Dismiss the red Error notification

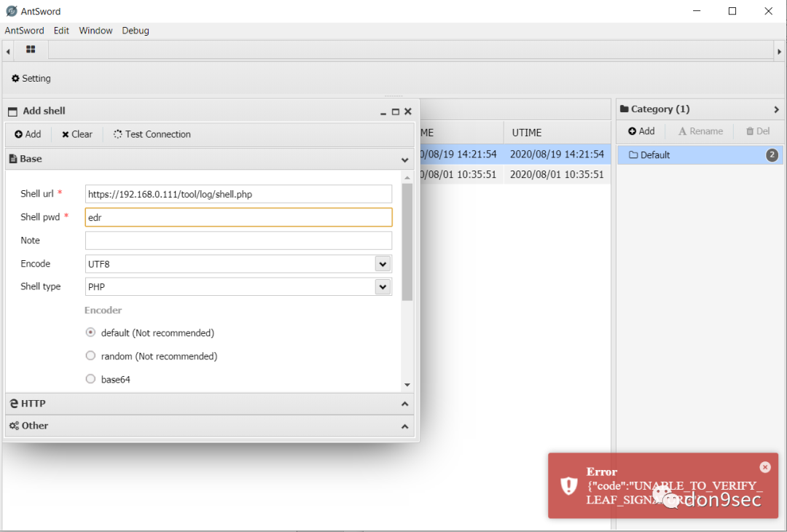765,467
